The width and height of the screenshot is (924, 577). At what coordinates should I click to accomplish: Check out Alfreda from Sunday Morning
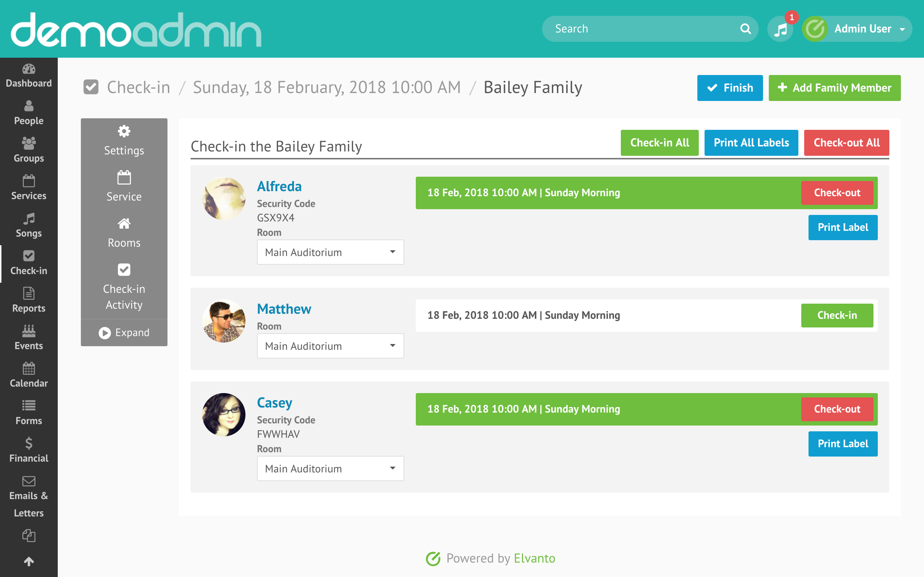pyautogui.click(x=838, y=193)
